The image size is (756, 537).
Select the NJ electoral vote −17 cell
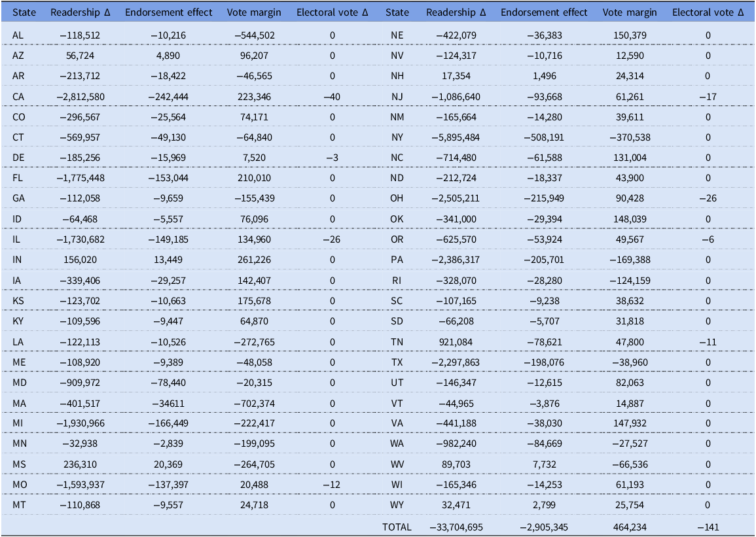[708, 97]
